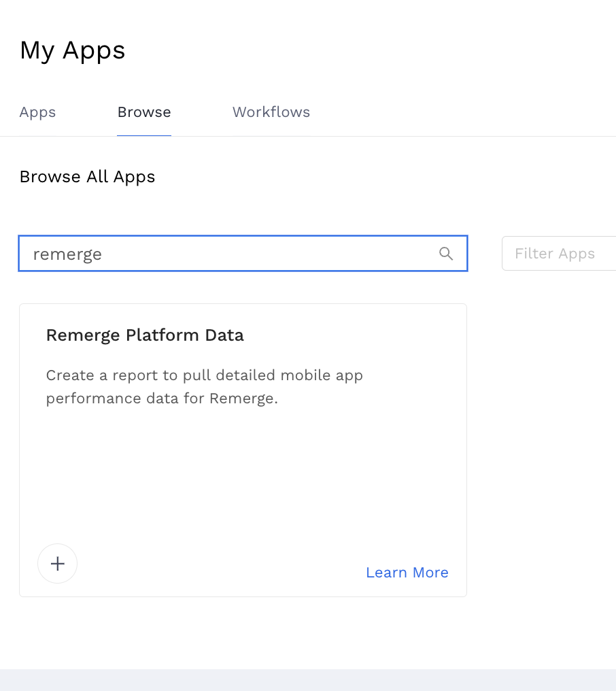Open the Filter Apps dropdown
The width and height of the screenshot is (616, 691).
[559, 254]
